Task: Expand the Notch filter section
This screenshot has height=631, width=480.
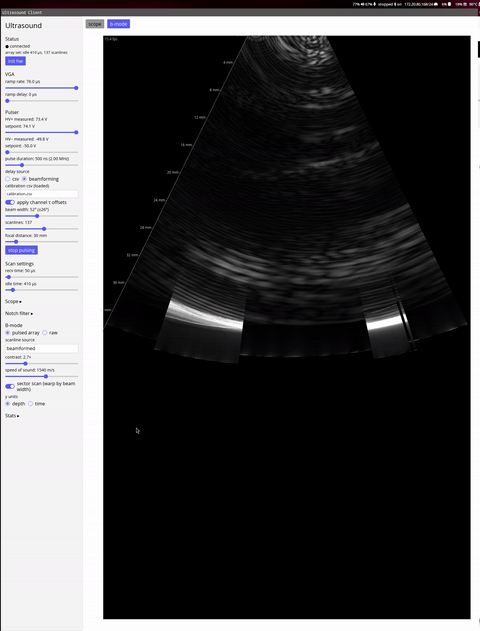Action: coord(19,313)
